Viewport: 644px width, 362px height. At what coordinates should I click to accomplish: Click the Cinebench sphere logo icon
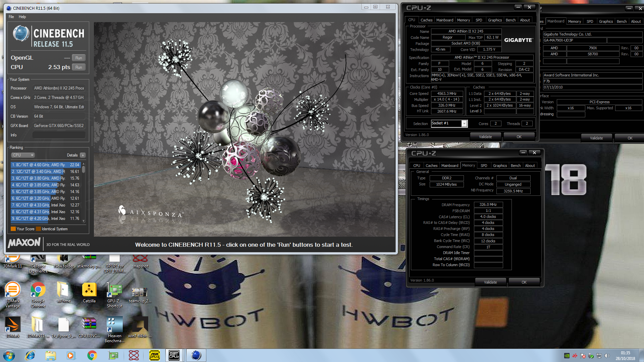(21, 34)
